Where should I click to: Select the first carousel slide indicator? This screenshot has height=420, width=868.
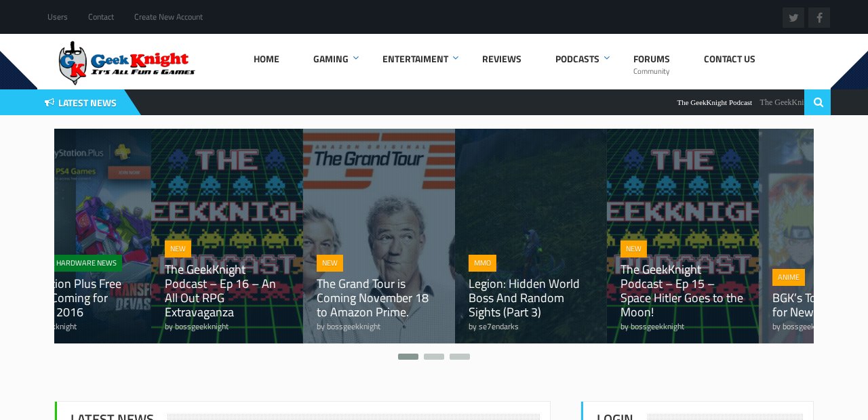click(x=408, y=356)
